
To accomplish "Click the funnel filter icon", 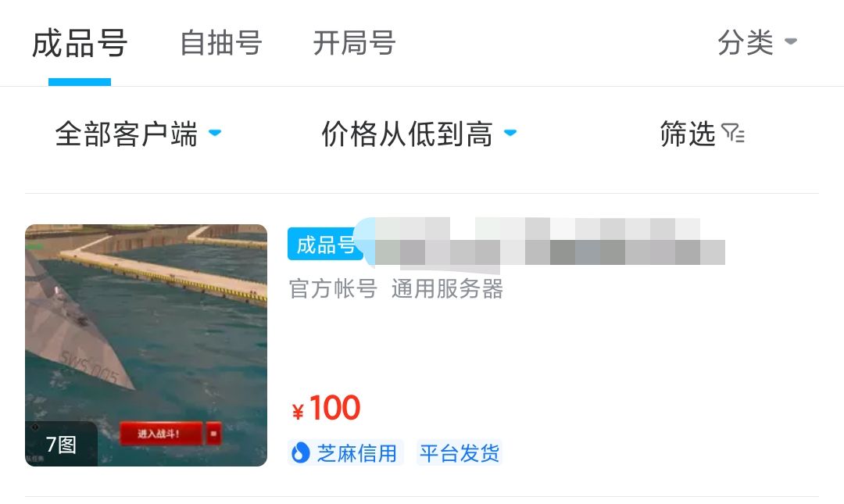I will pos(732,133).
